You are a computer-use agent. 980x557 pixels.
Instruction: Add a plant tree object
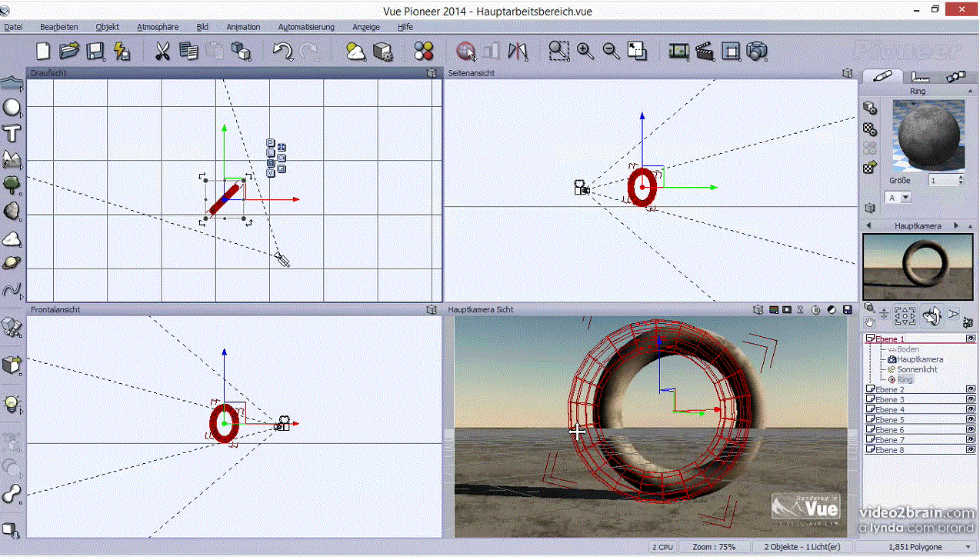click(x=12, y=185)
